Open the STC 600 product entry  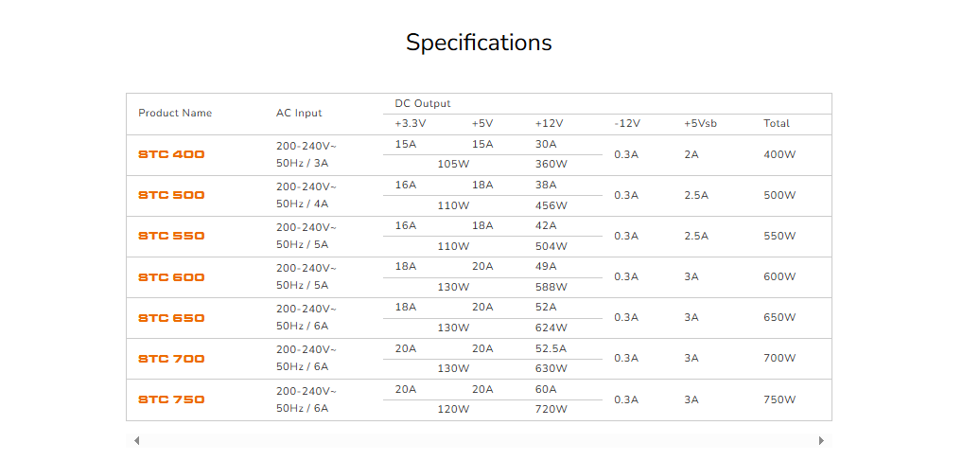click(x=171, y=277)
